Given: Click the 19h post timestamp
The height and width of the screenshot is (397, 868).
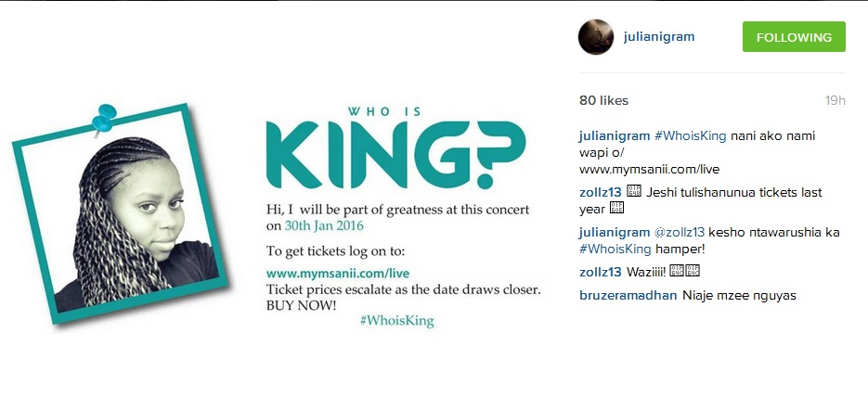Looking at the screenshot, I should [835, 100].
